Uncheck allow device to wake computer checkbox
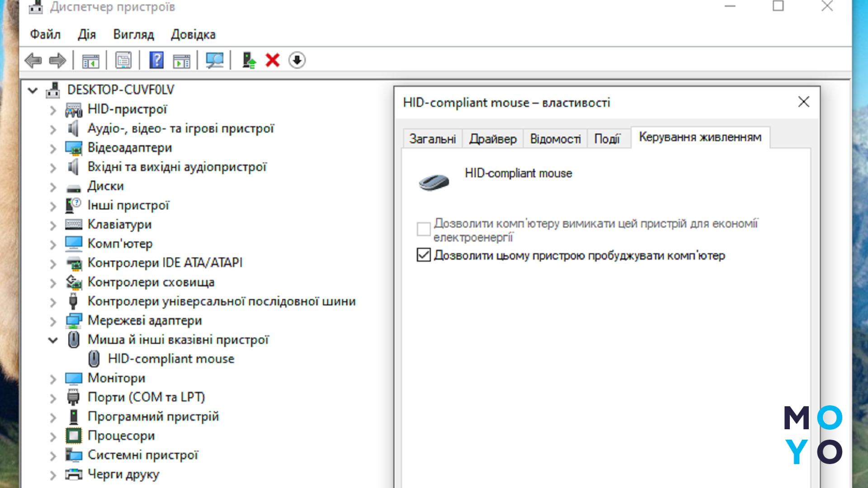Image resolution: width=868 pixels, height=488 pixels. point(424,255)
